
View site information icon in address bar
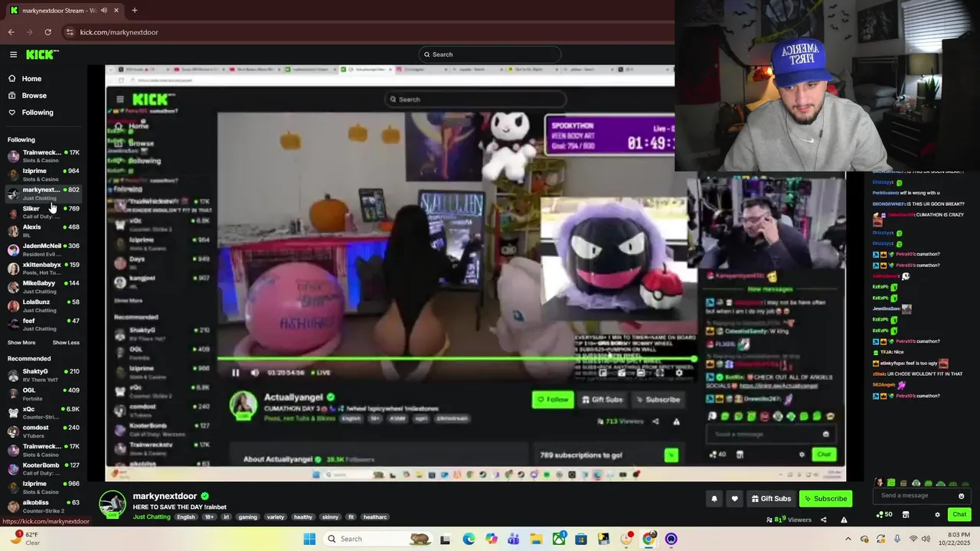coord(70,32)
